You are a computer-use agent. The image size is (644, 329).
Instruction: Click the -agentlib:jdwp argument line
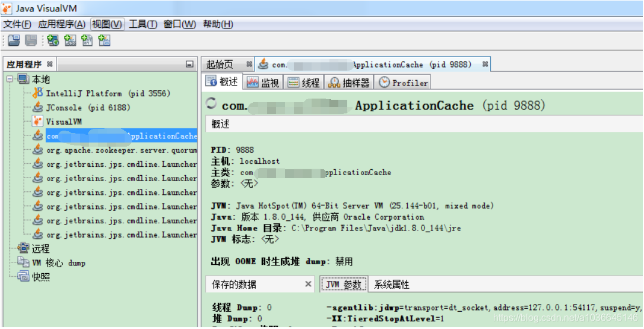tap(485, 307)
